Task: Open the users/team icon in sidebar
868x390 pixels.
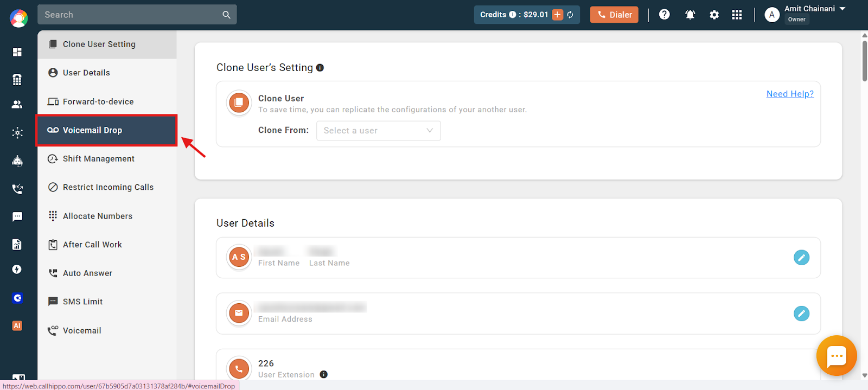Action: [17, 105]
